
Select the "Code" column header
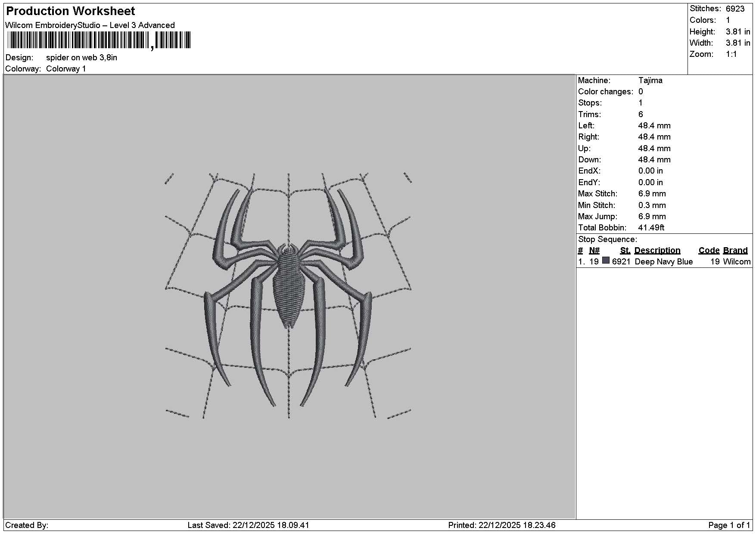709,251
